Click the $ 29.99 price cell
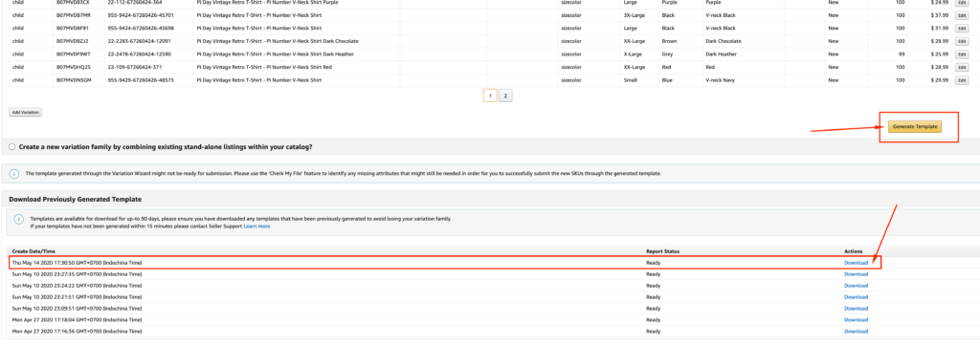Image resolution: width=980 pixels, height=346 pixels. click(940, 80)
